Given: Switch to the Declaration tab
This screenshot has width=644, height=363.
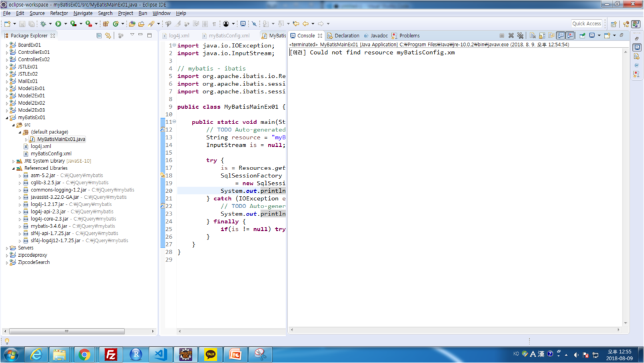Looking at the screenshot, I should (x=343, y=36).
